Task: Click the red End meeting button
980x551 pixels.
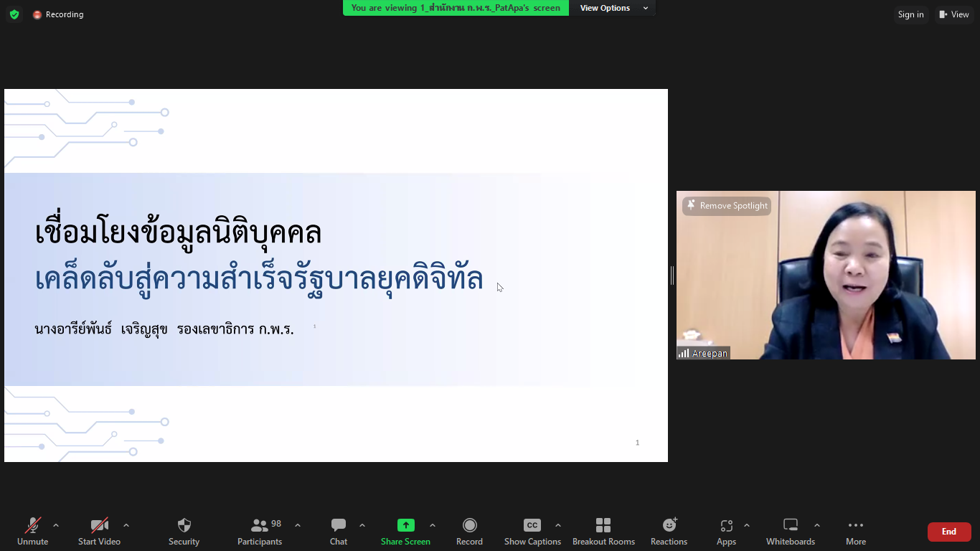Action: tap(948, 532)
